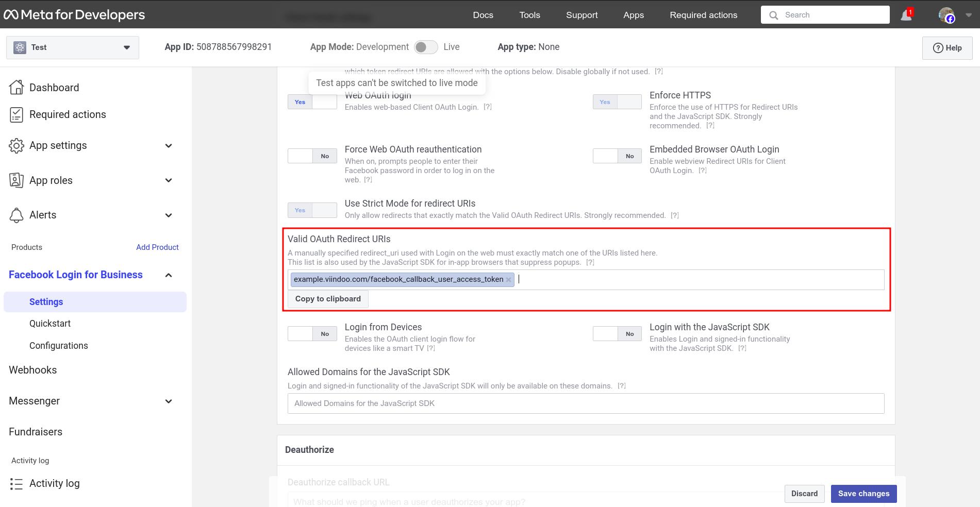
Task: Toggle Web OAuth login switch
Action: pyautogui.click(x=312, y=102)
